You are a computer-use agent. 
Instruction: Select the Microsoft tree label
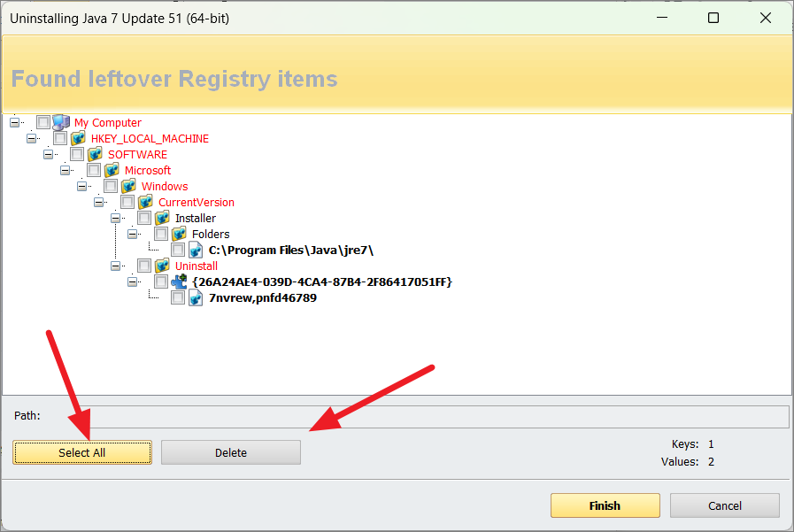point(148,171)
